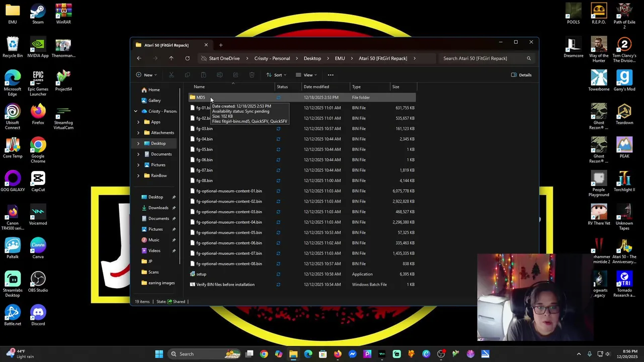
Task: Click the Cut toolbar icon
Action: point(171,75)
